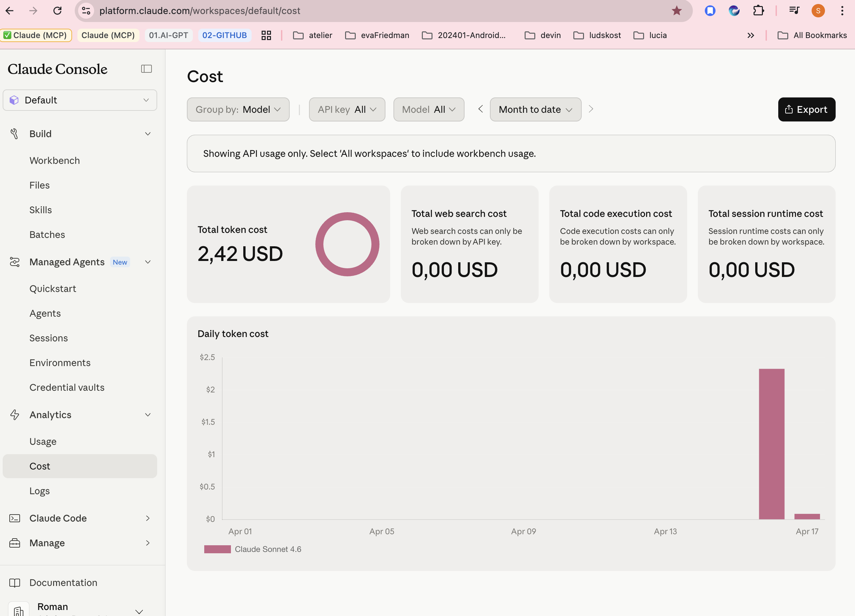Open the Documentation link
Image resolution: width=855 pixels, height=616 pixels.
pos(63,583)
